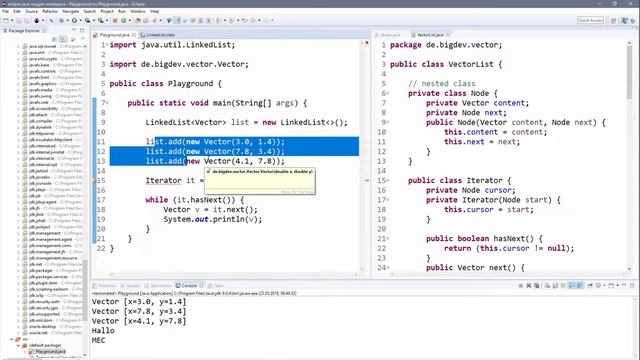Open the Refactor menu
The height and width of the screenshot is (360, 640).
[50, 11]
